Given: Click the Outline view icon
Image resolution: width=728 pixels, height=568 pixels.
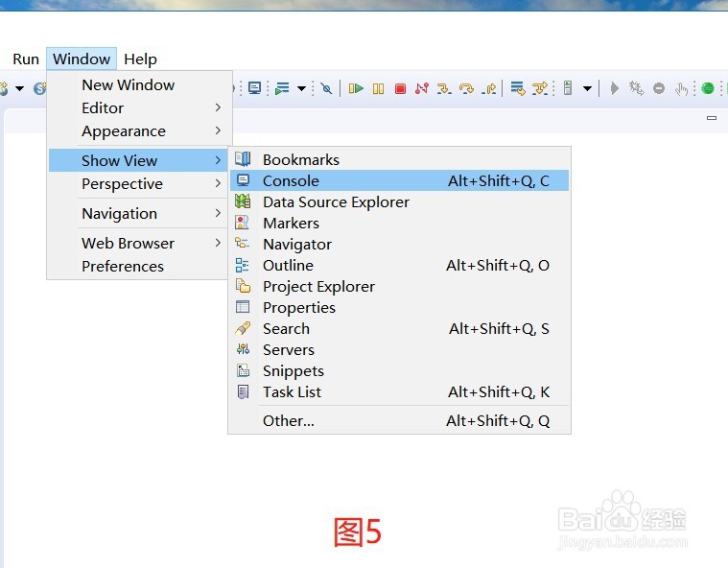Looking at the screenshot, I should pyautogui.click(x=242, y=265).
